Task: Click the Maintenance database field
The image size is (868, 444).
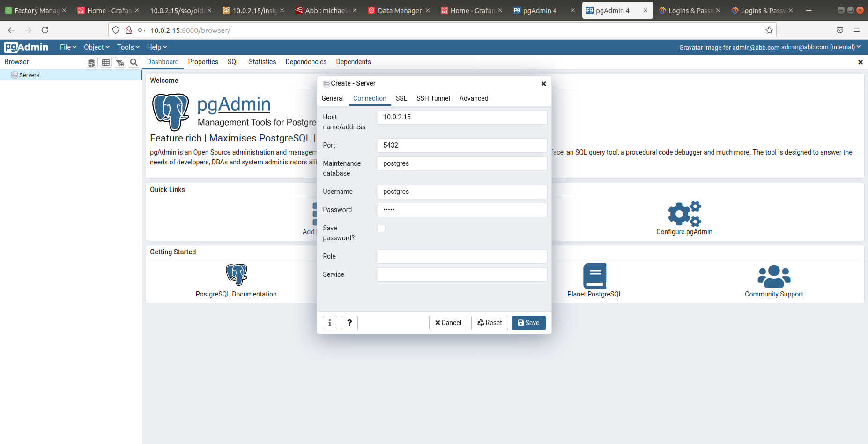Action: [462, 163]
